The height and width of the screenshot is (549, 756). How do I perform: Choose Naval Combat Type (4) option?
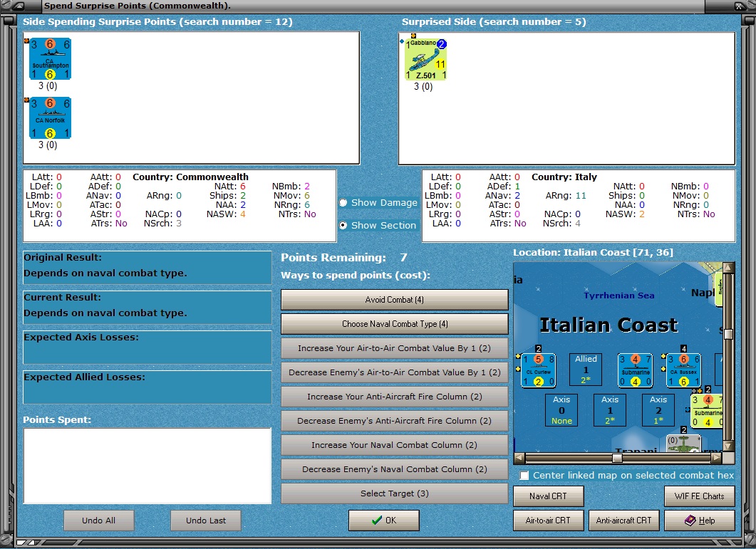click(395, 324)
